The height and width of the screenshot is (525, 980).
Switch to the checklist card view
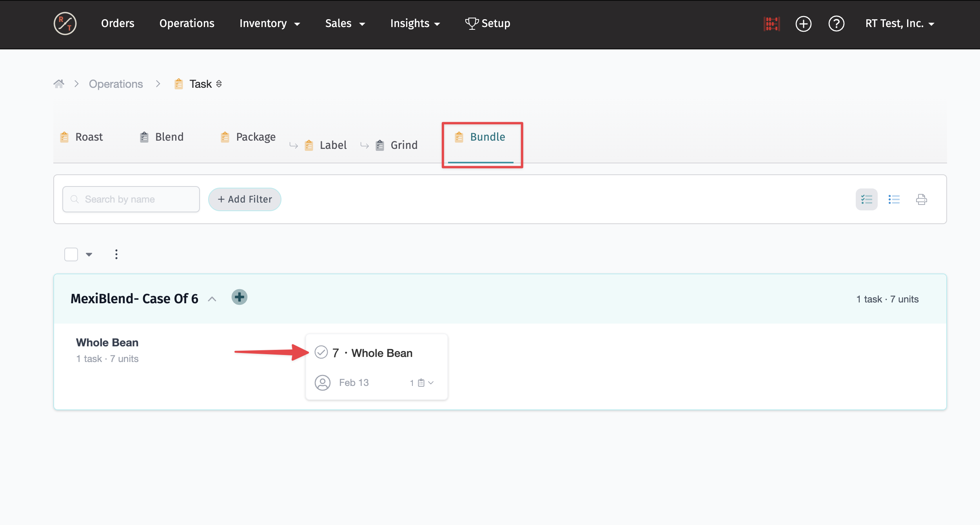tap(866, 199)
